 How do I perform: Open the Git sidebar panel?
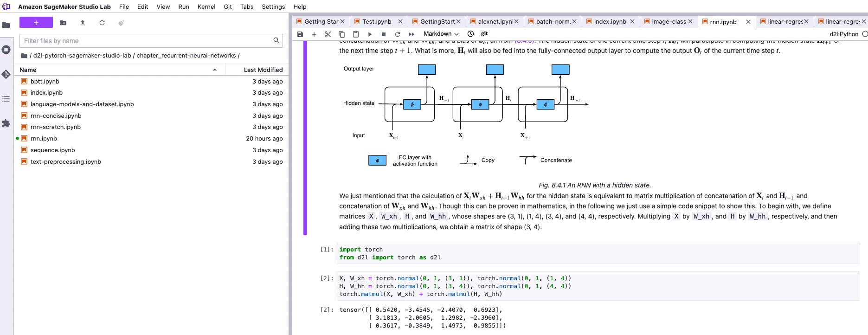[6, 74]
